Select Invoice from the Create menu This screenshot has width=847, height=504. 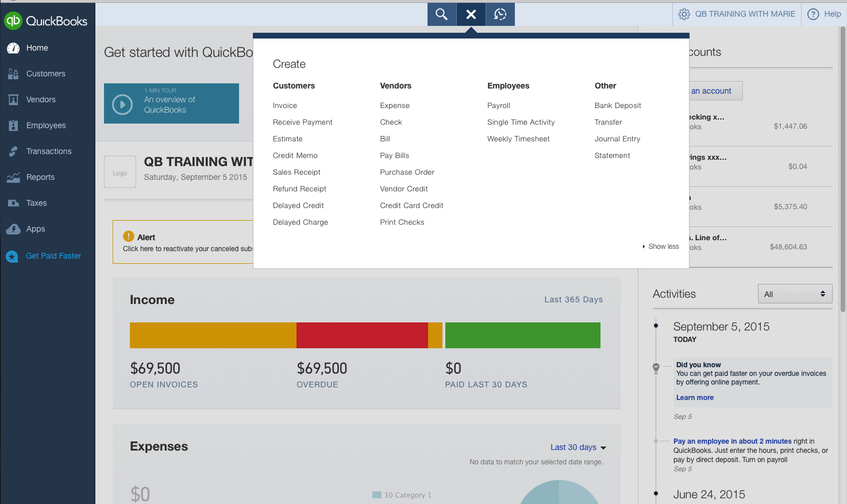(285, 106)
